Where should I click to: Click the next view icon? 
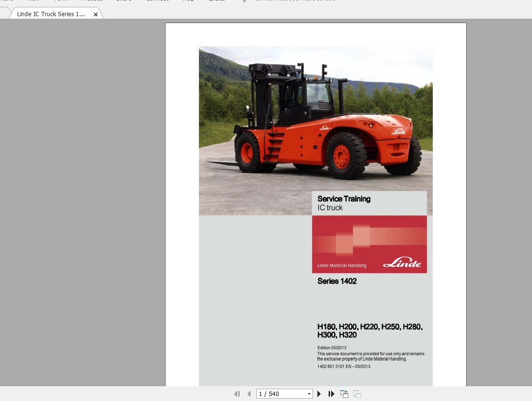point(357,394)
